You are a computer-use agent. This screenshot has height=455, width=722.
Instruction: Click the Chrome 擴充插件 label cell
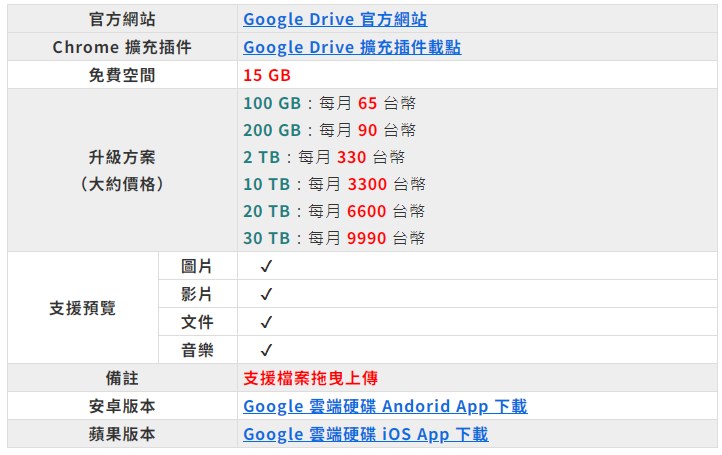(122, 47)
